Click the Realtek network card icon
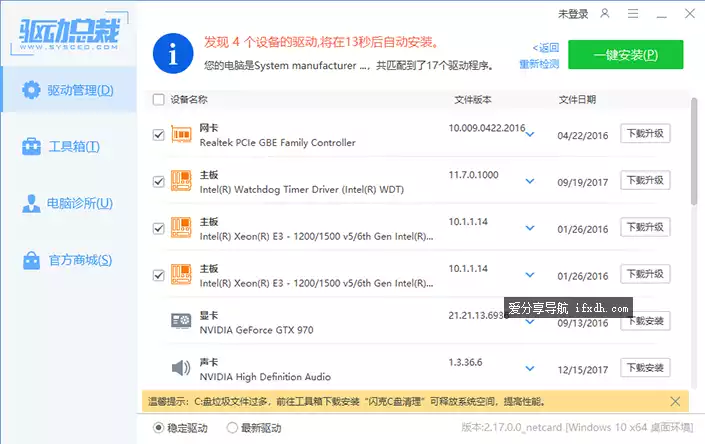Image resolution: width=705 pixels, height=444 pixels. click(181, 134)
